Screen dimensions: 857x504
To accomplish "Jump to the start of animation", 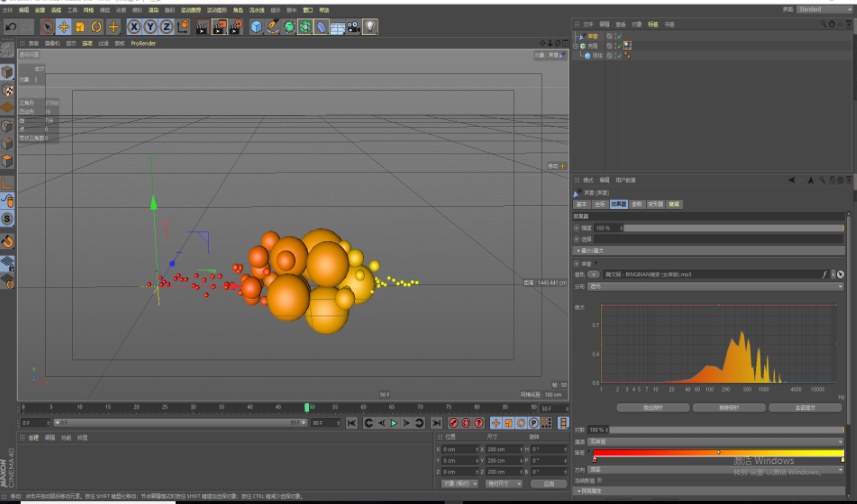I will (x=351, y=423).
